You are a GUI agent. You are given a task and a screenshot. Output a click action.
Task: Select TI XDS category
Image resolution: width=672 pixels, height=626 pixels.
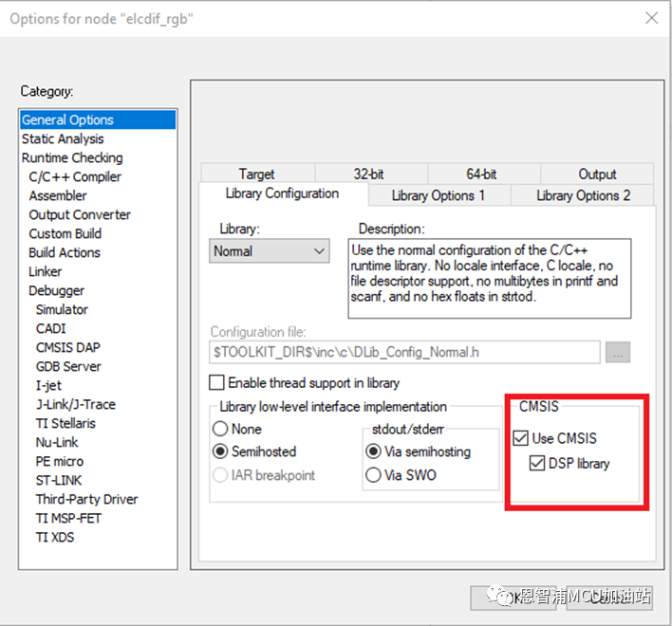[55, 538]
